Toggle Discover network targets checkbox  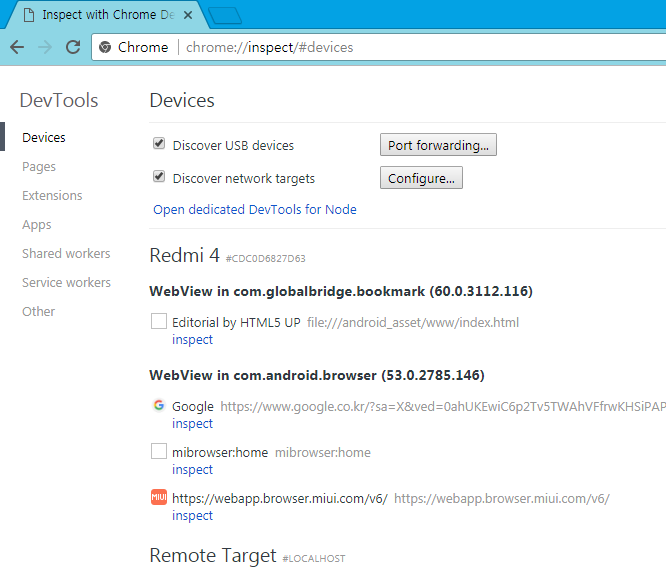[x=159, y=176]
